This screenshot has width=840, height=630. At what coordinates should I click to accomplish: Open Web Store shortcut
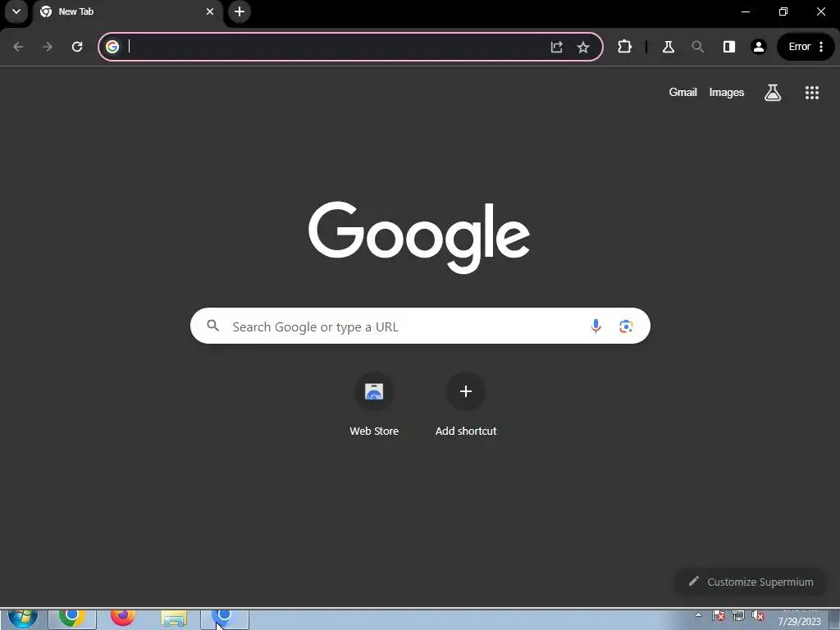click(x=374, y=404)
